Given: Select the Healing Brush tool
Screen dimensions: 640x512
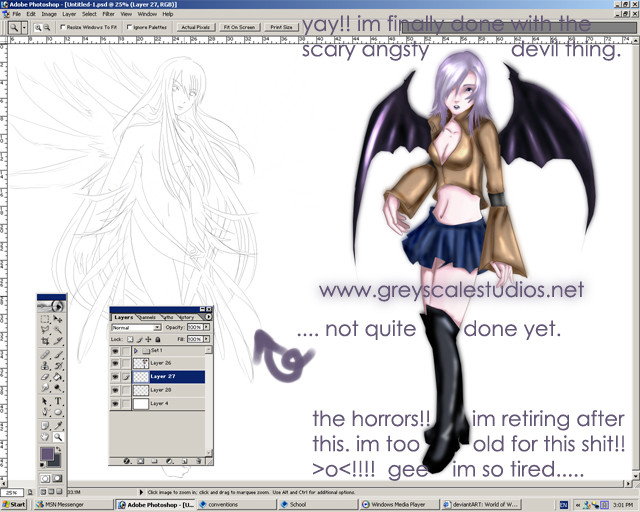Looking at the screenshot, I should 45,355.
